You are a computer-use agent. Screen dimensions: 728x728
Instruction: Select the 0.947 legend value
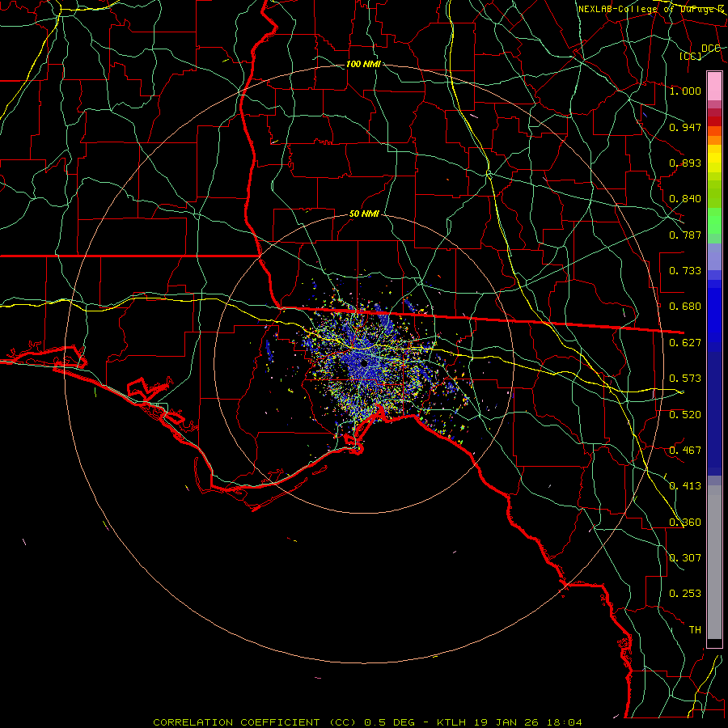(685, 127)
